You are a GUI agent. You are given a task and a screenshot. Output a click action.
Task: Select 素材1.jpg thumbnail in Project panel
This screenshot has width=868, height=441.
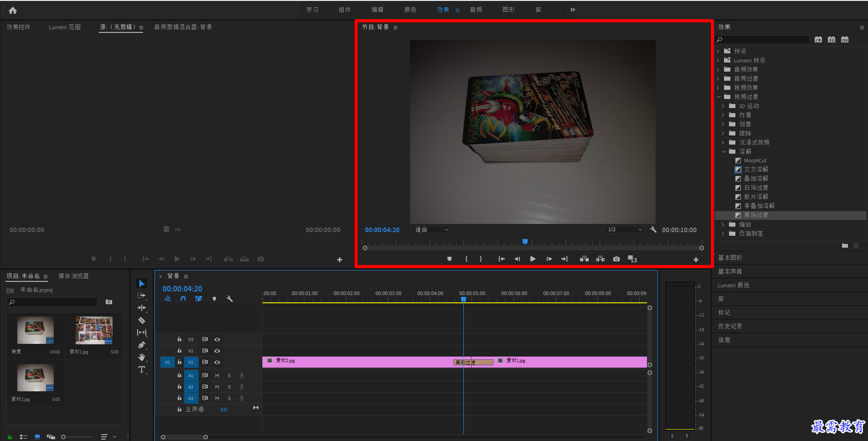(93, 330)
